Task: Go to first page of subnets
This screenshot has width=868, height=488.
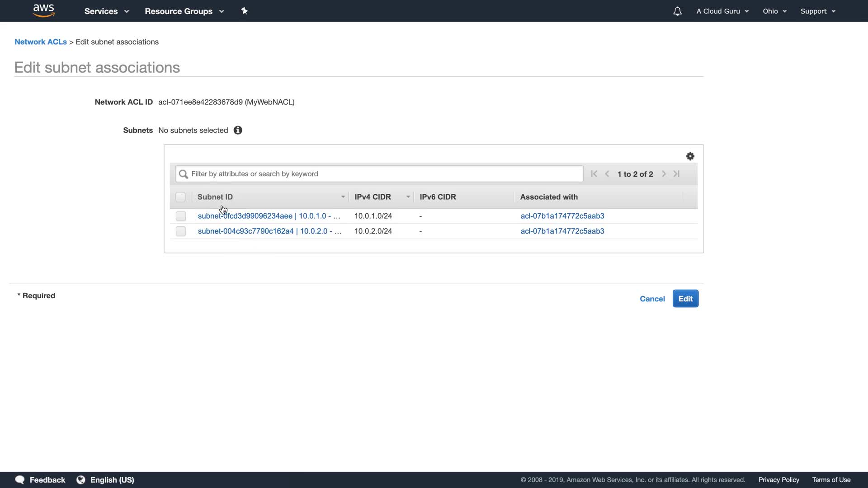Action: tap(594, 174)
